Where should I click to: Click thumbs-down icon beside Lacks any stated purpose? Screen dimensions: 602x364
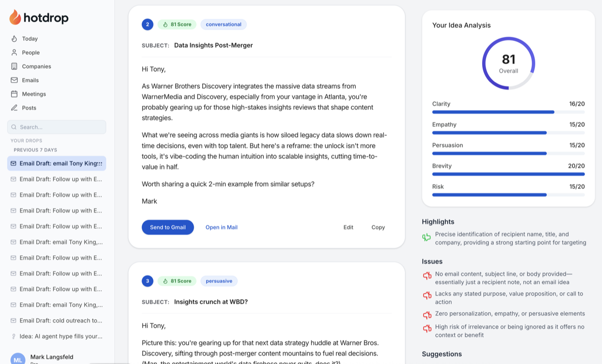427,295
